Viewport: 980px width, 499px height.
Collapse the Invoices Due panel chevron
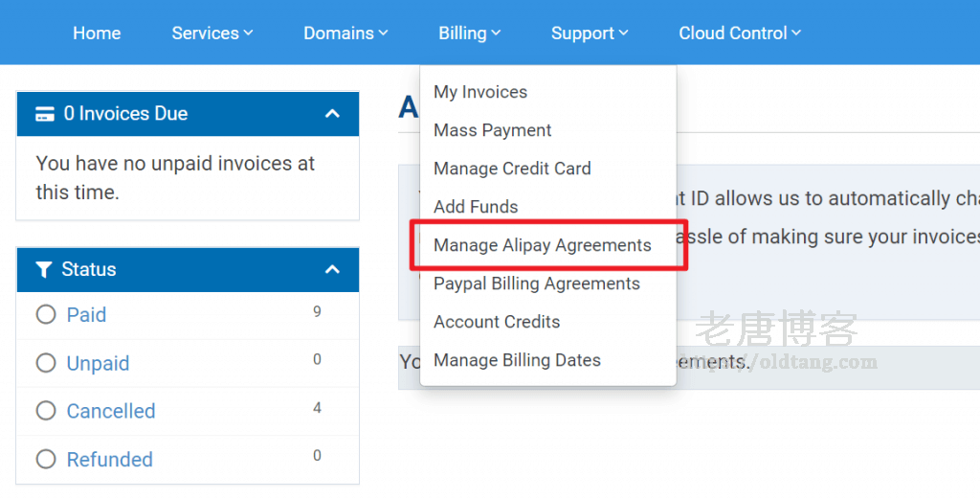tap(332, 114)
